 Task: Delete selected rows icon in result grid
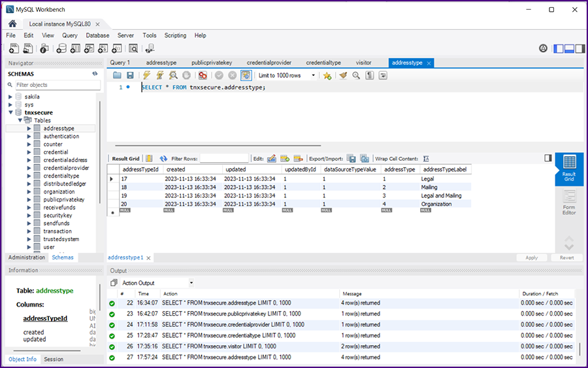pos(298,159)
